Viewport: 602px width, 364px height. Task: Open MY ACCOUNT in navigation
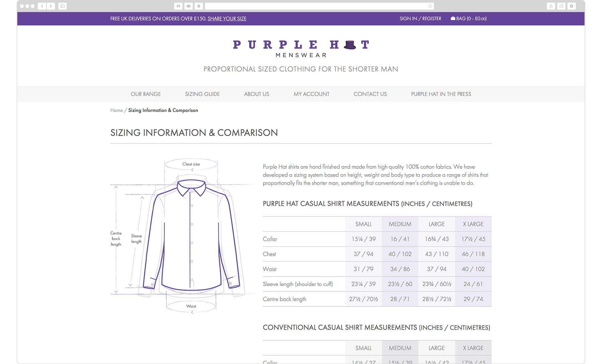pos(311,94)
